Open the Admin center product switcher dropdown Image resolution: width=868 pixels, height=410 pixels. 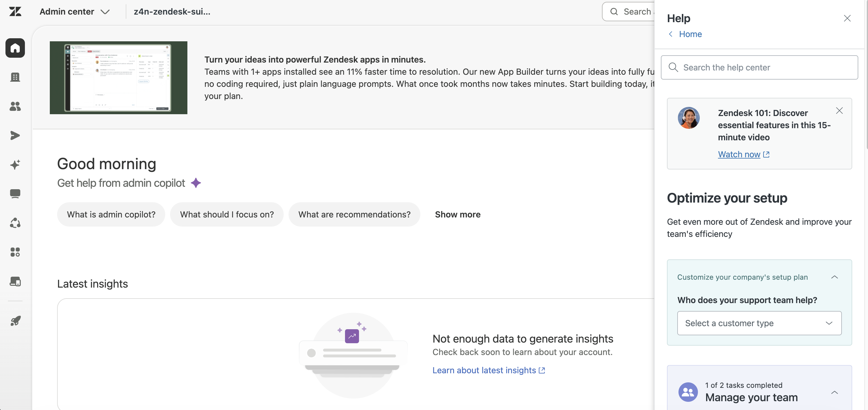click(x=75, y=12)
